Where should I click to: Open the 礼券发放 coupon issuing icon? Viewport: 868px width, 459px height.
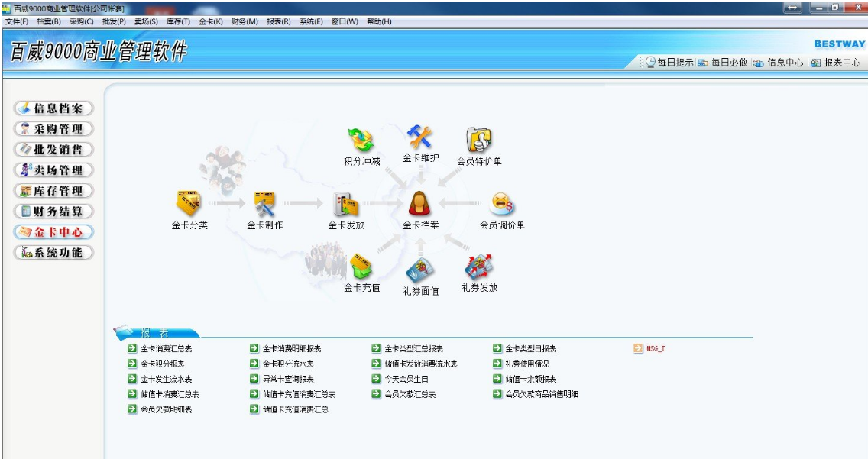tap(479, 267)
